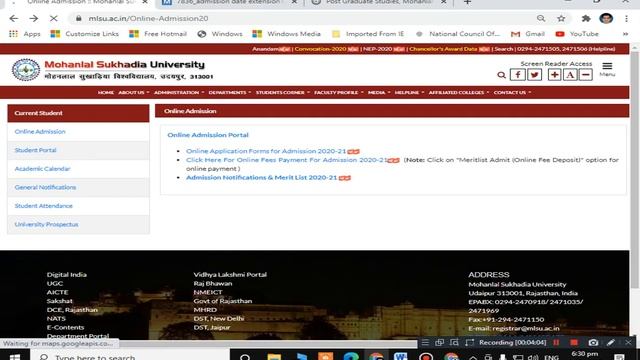Open Online Fees Payment For Admission link
Screen dimensions: 640x360
[x=287, y=160]
